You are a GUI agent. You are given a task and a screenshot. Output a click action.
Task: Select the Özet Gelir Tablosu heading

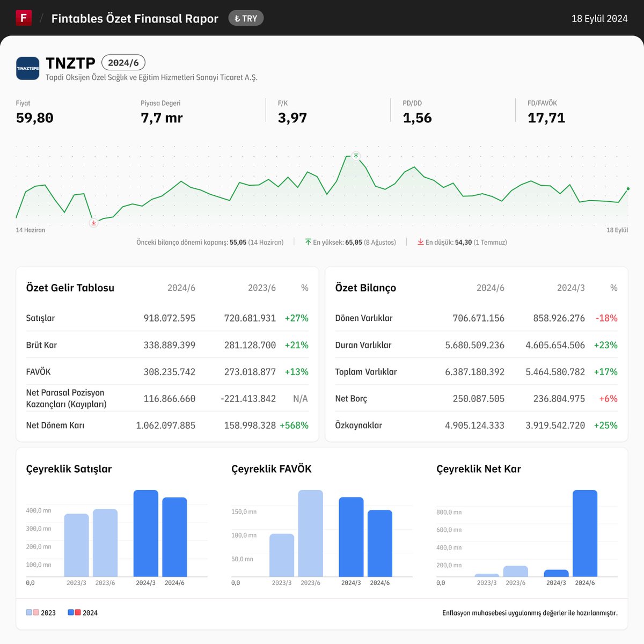(70, 288)
